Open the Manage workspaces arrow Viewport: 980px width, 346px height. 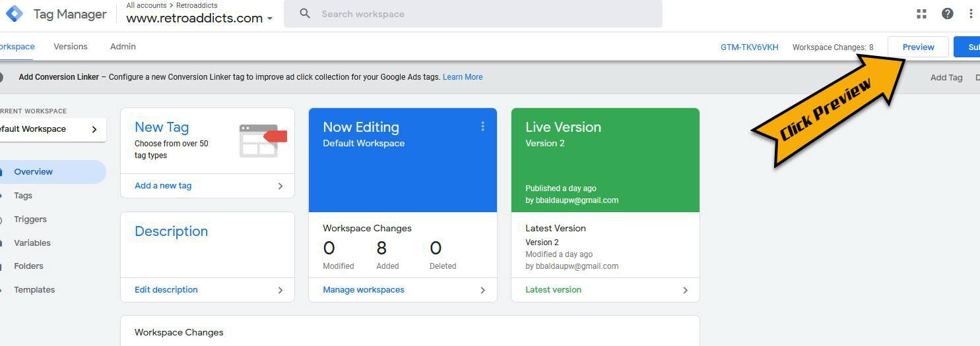482,290
